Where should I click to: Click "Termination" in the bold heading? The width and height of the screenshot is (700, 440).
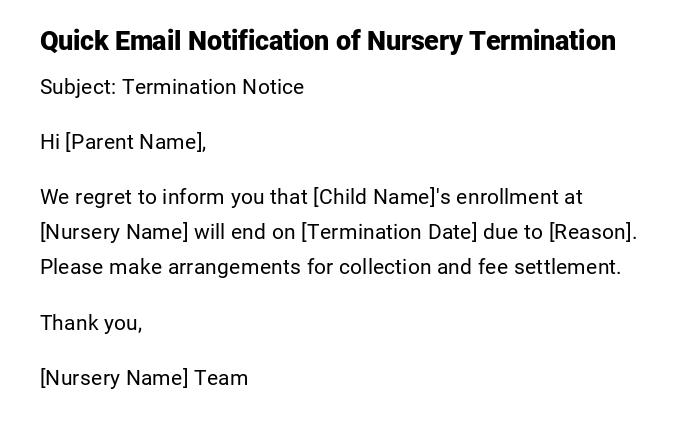543,41
